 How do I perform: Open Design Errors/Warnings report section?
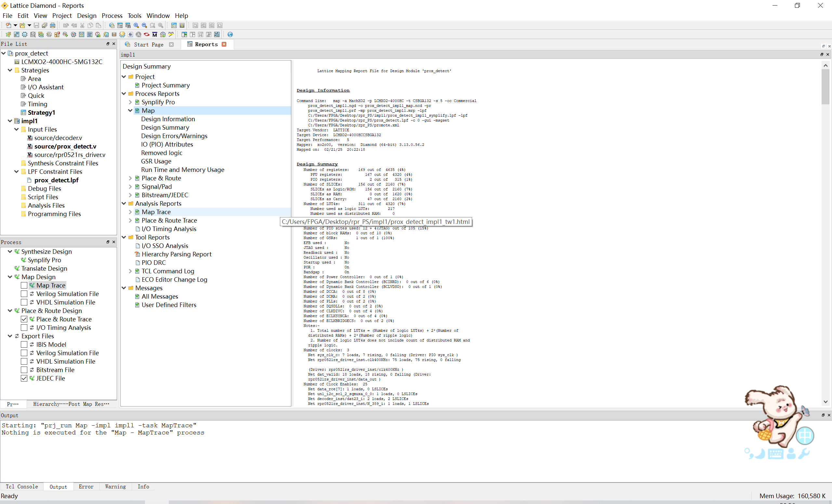[x=174, y=136]
